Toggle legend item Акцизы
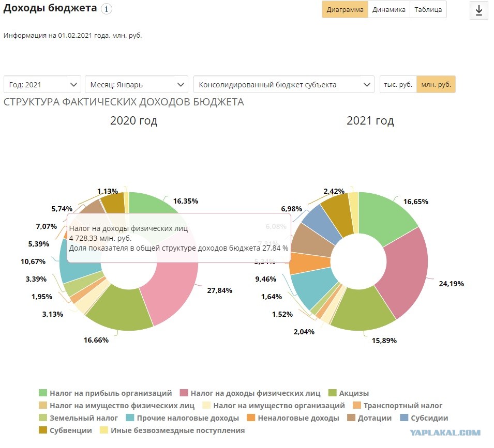Viewport: 494px width, 448px height. point(349,393)
